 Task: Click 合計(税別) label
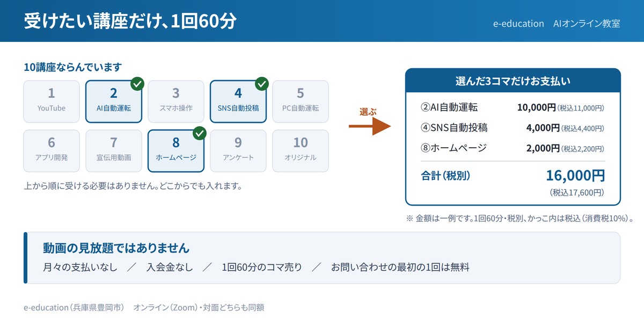(445, 176)
